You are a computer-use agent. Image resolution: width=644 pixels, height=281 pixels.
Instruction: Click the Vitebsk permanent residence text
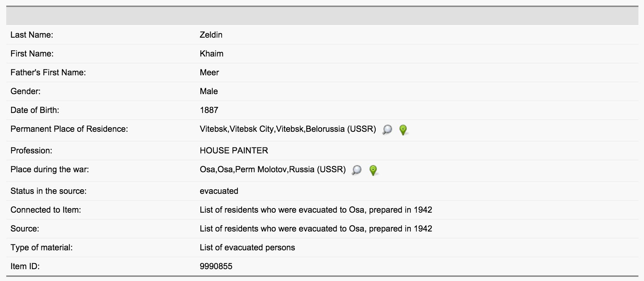[x=288, y=129]
